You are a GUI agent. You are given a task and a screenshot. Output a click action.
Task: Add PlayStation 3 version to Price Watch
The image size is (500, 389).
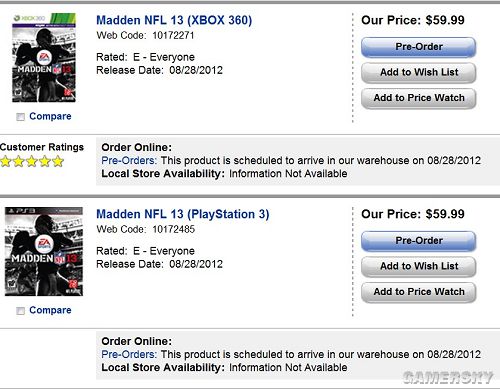coord(419,292)
